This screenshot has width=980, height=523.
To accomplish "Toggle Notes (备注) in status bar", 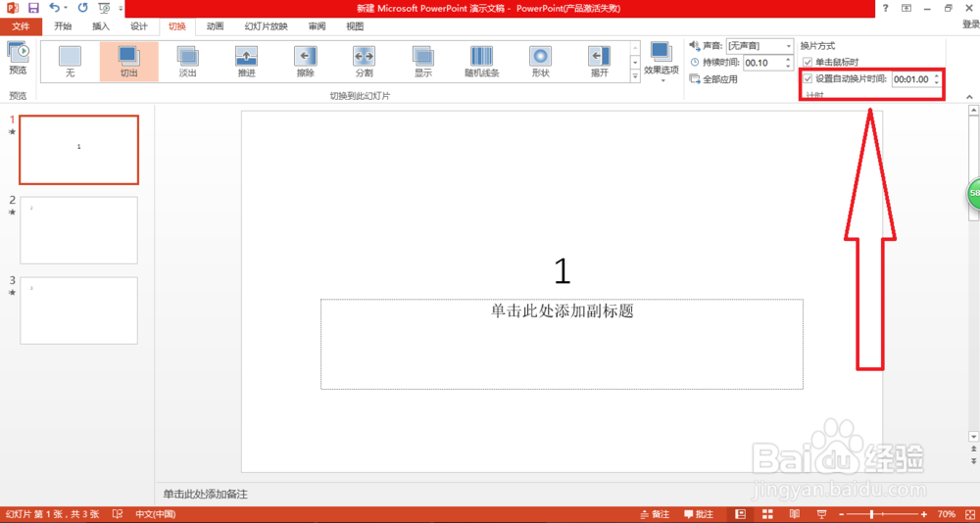I will point(655,514).
